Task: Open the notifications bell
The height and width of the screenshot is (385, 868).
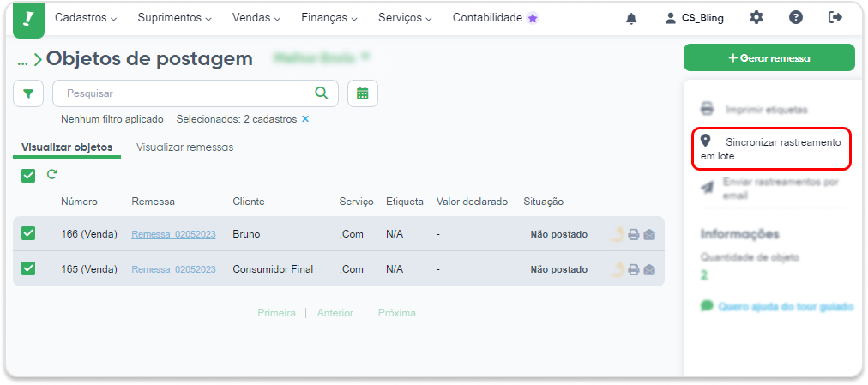Action: tap(631, 18)
